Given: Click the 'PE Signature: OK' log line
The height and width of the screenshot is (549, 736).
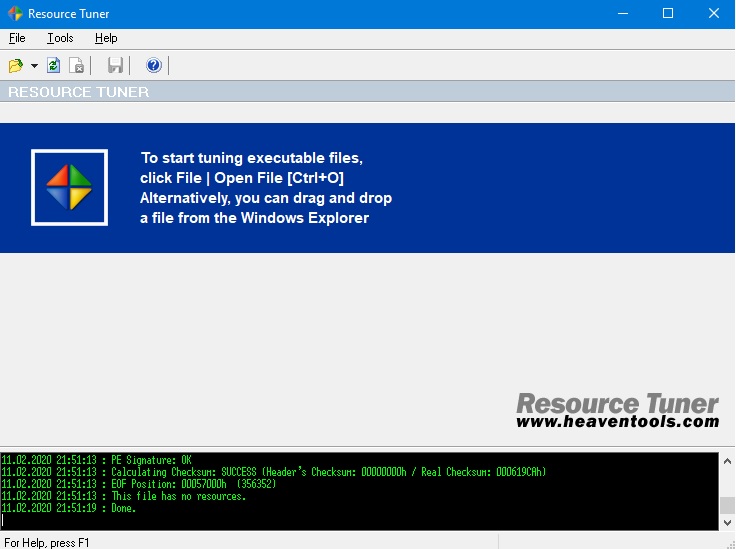Looking at the screenshot, I should pos(151,460).
